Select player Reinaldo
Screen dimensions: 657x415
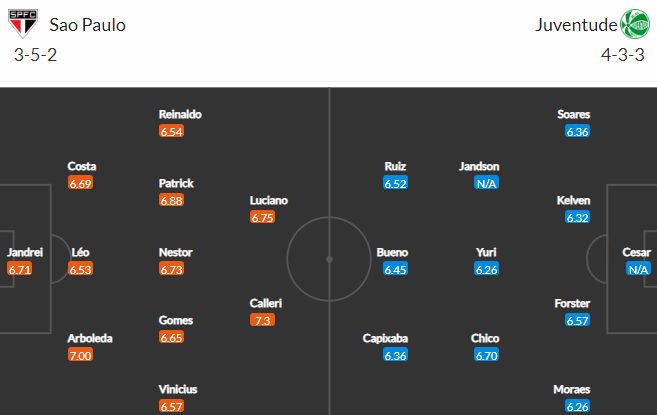point(180,114)
